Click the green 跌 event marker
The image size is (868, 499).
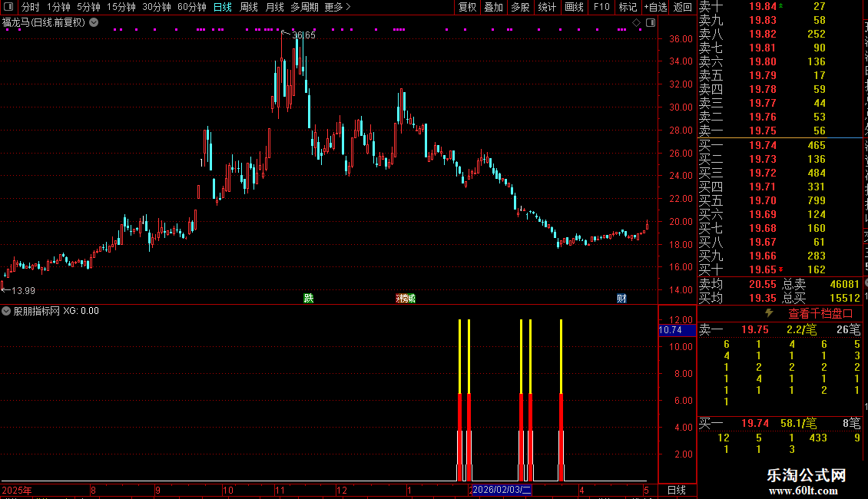308,298
